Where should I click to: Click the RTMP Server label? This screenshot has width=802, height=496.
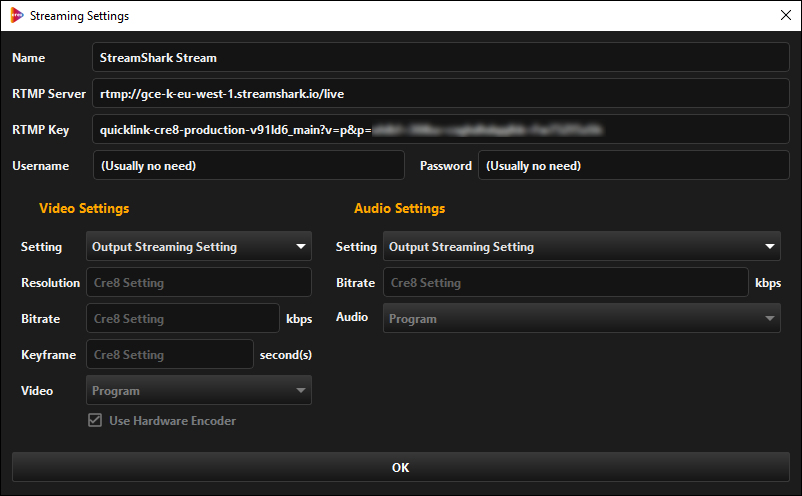(x=49, y=94)
